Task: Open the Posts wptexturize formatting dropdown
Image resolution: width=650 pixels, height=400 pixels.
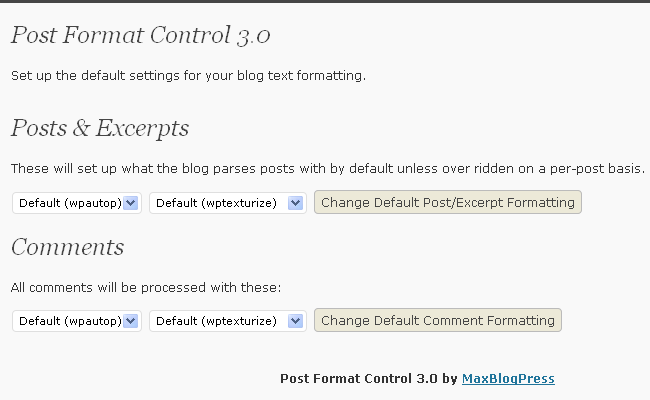Action: point(228,203)
